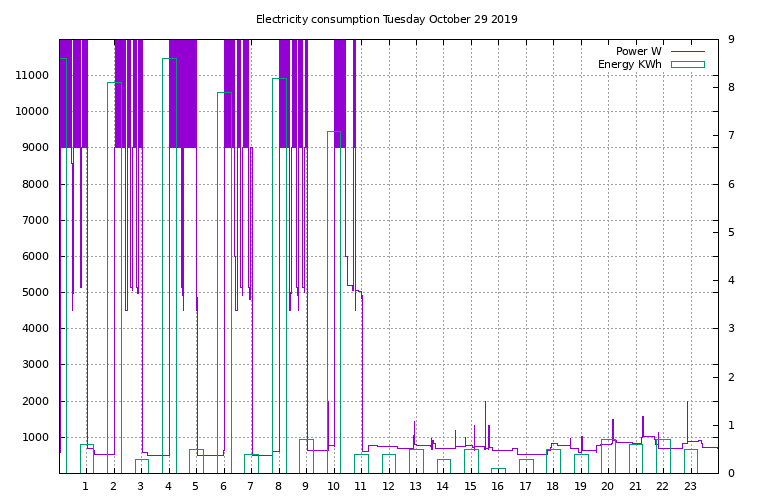The image size is (768, 500).
Task: Click hour 6 on the x-axis
Action: [x=223, y=486]
